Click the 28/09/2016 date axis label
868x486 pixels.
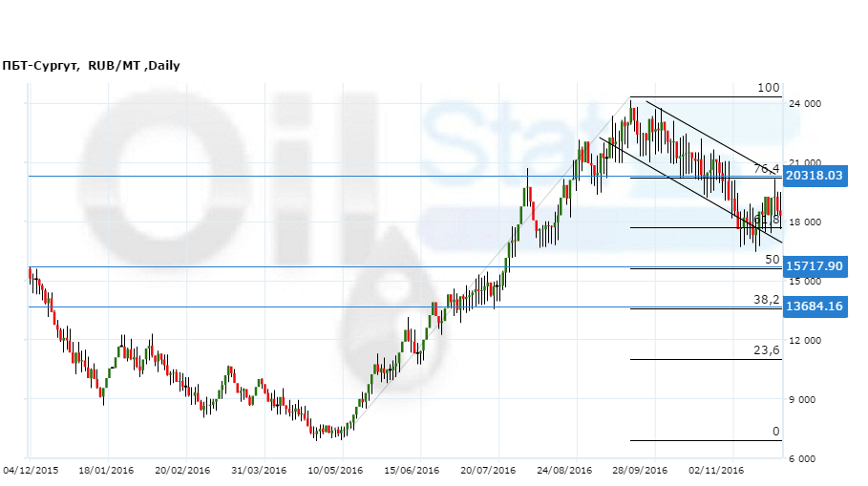641,471
